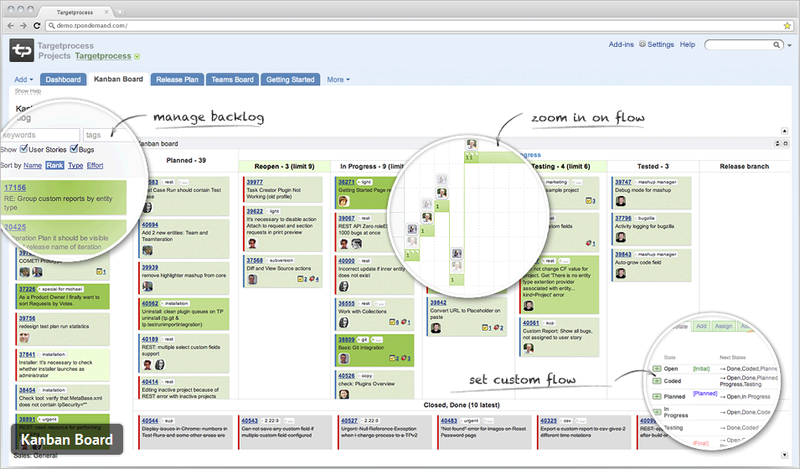
Task: Go back using the browser back arrow
Action: pos(11,26)
